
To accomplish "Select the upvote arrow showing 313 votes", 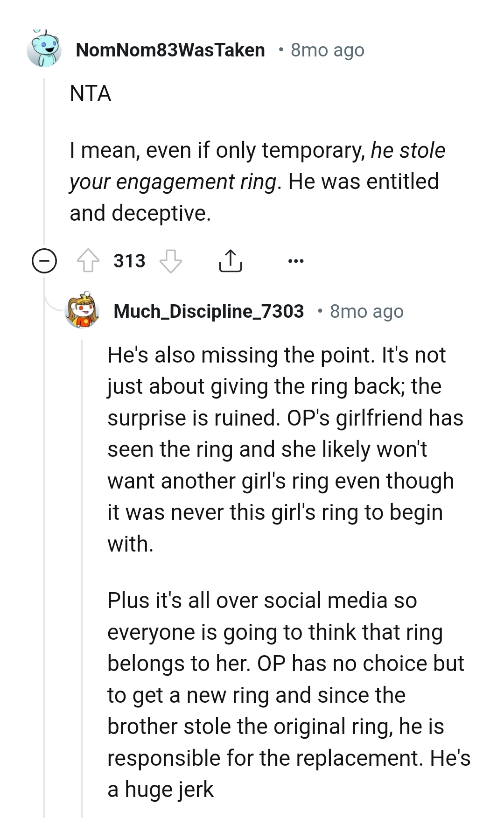I will click(89, 261).
